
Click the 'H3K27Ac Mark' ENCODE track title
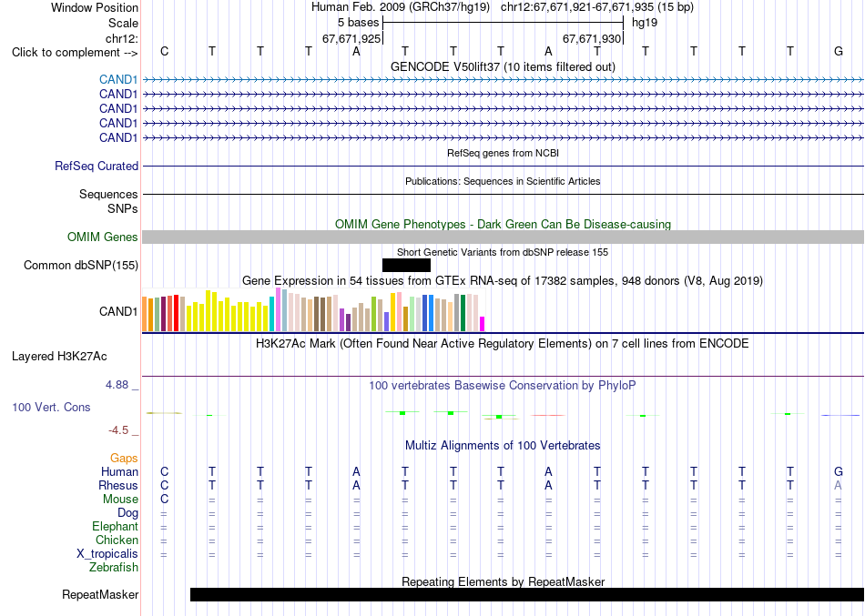point(503,344)
